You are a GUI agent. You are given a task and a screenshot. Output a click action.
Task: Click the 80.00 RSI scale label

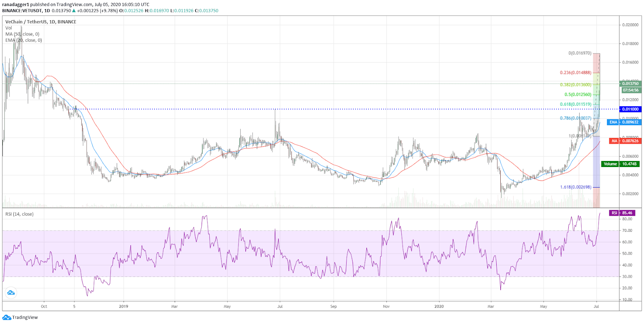[627, 219]
